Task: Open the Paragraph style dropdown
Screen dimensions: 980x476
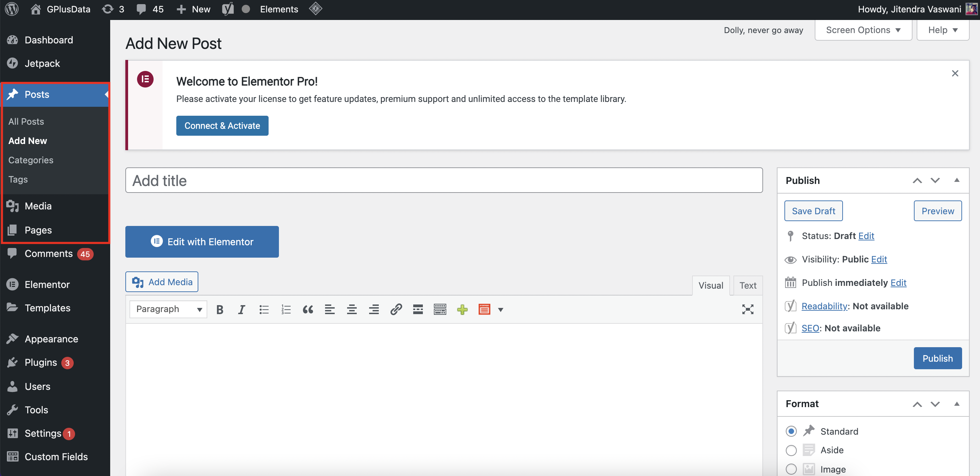Action: pyautogui.click(x=167, y=309)
